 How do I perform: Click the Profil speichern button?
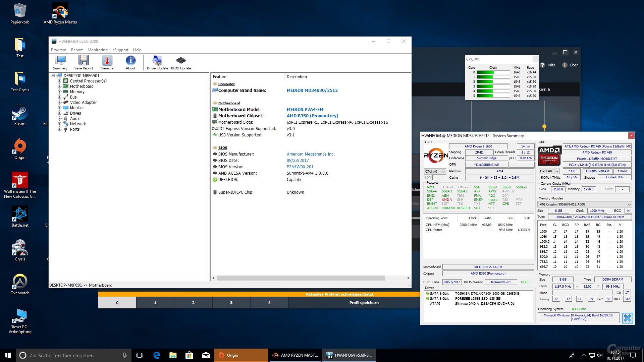tap(364, 303)
